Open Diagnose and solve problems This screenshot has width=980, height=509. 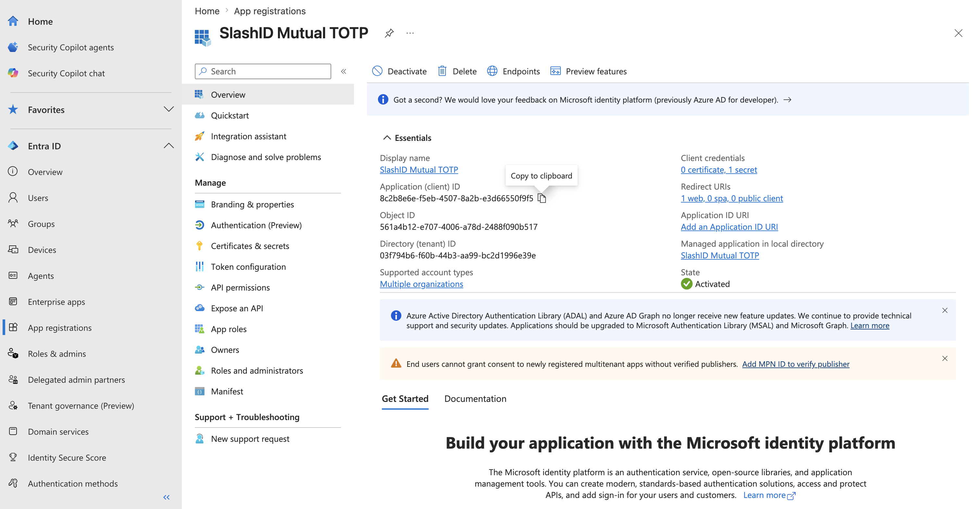tap(266, 157)
